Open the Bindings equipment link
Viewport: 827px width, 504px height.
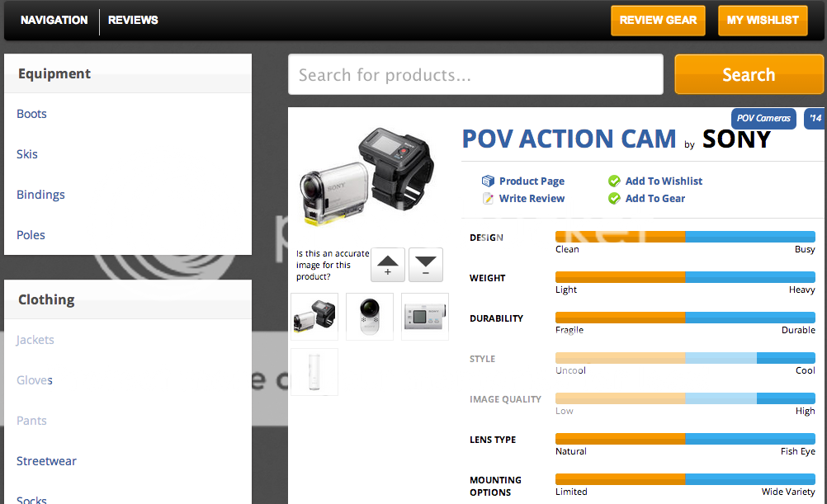coord(40,195)
